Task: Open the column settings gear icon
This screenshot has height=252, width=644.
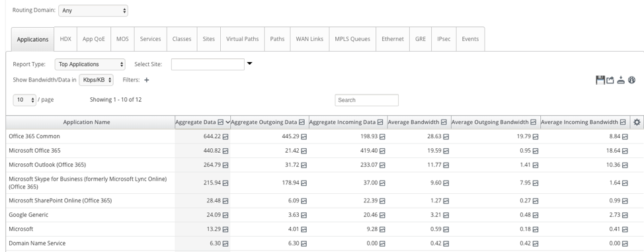Action: pos(637,122)
